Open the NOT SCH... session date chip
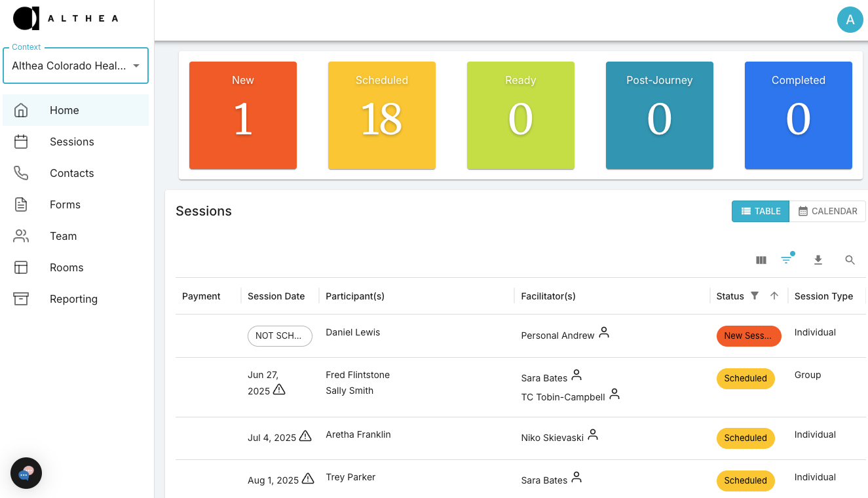Image resolution: width=868 pixels, height=498 pixels. [x=280, y=335]
